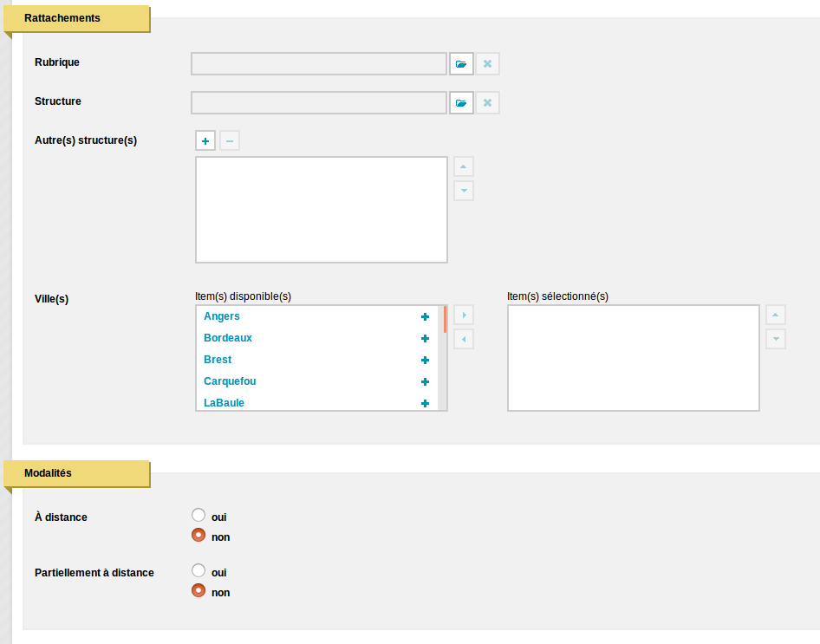Clear the Structure field with X icon
Screen dimensions: 820x644
tap(487, 103)
